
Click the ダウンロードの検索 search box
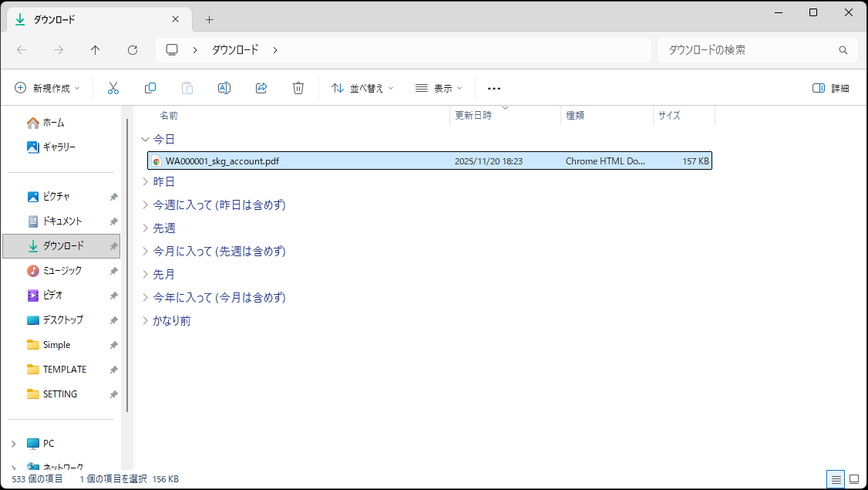pos(748,50)
